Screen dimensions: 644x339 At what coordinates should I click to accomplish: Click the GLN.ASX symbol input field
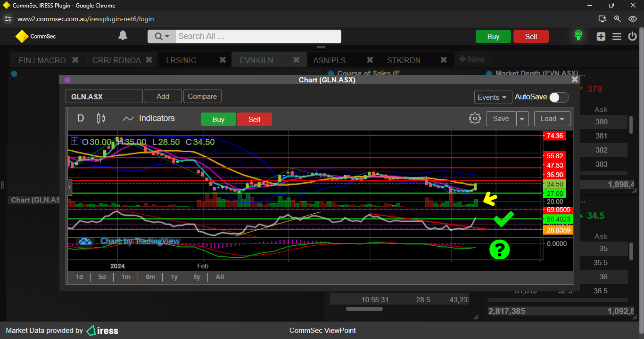click(104, 97)
